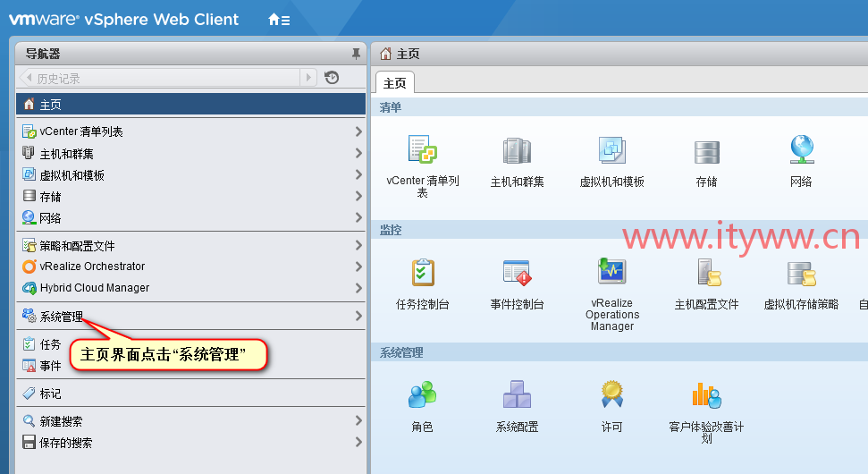Select 策略和配置文件 in the navigator
Screen dimensions: 868x474
point(191,245)
